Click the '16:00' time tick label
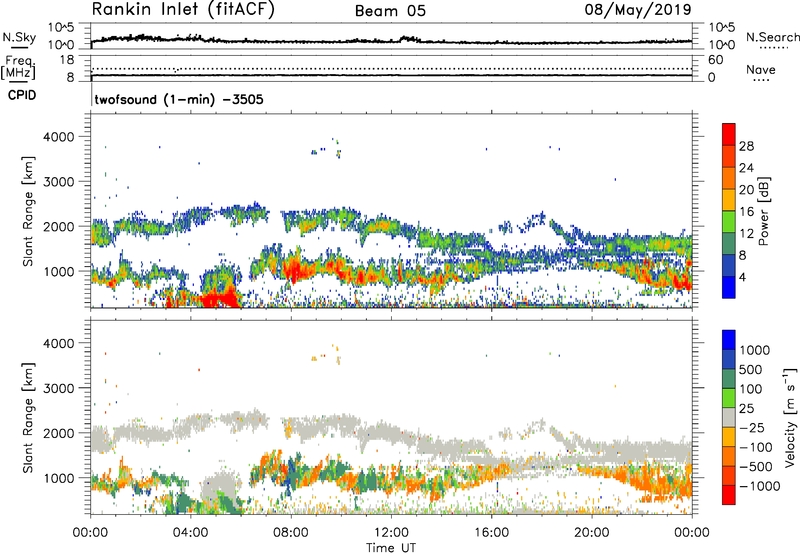Image resolution: width=800 pixels, height=554 pixels. click(x=491, y=533)
